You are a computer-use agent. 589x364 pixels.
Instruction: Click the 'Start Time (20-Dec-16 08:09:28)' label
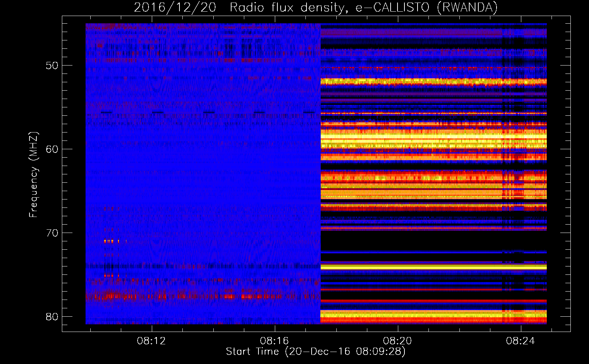pyautogui.click(x=316, y=352)
